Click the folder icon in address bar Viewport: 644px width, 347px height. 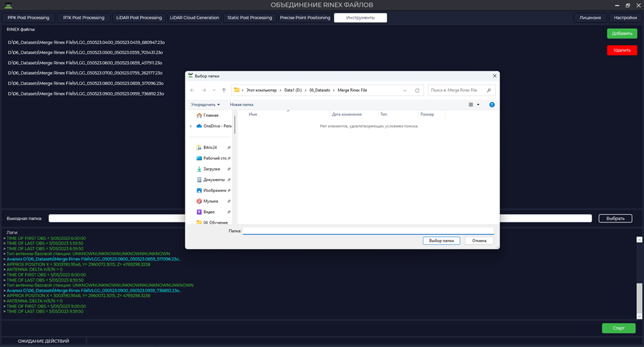point(237,90)
